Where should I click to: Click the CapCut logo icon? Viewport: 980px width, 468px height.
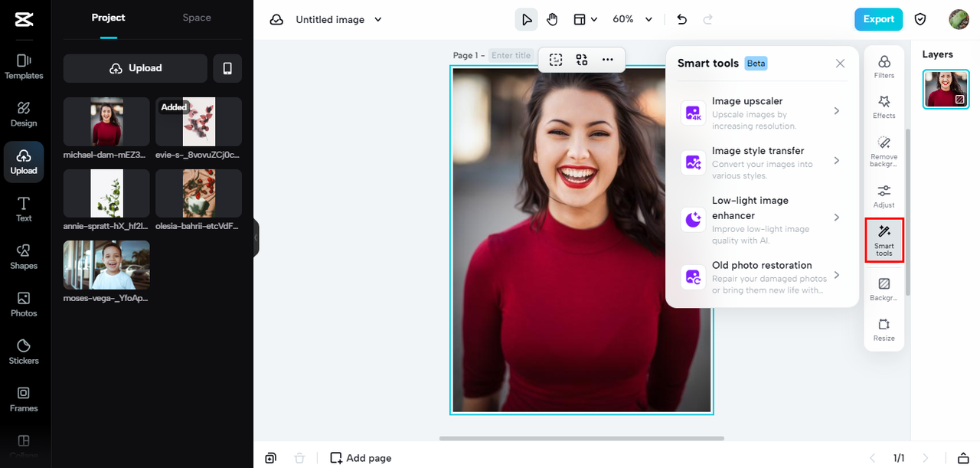click(x=24, y=20)
